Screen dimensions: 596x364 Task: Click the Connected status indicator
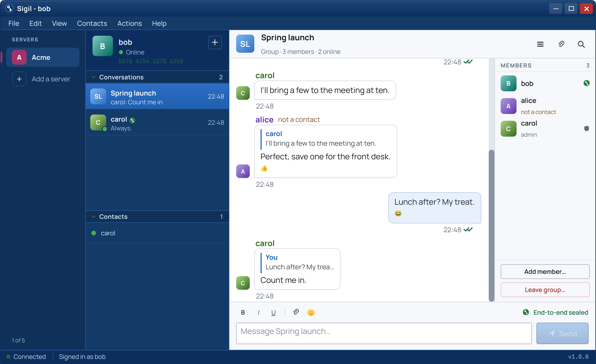point(26,357)
